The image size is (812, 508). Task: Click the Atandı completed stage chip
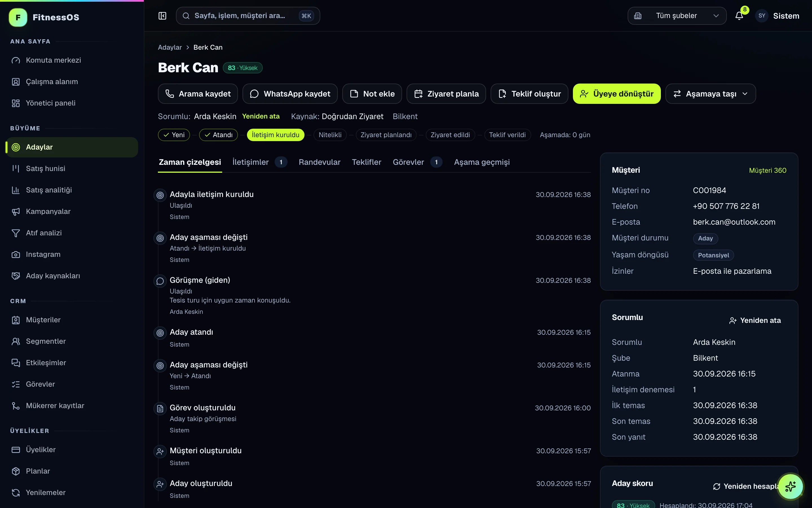pyautogui.click(x=219, y=135)
